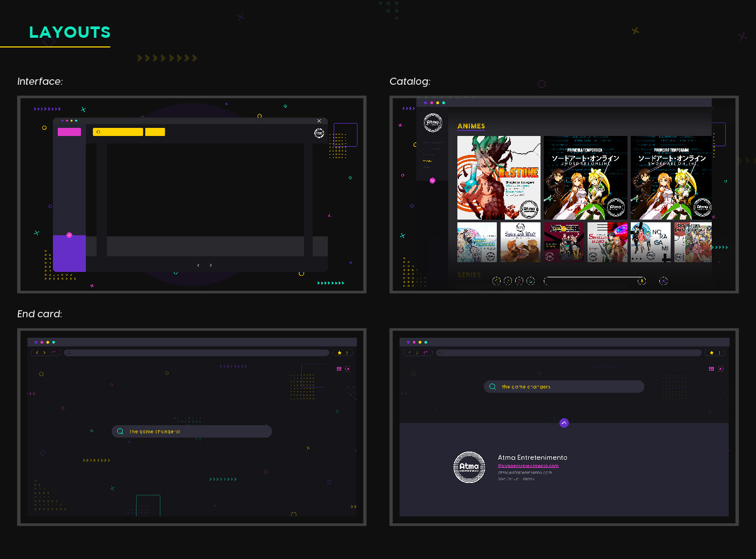Screen dimensions: 756x559
Task: Click back arrow in left End card browser
Action: tap(37, 353)
